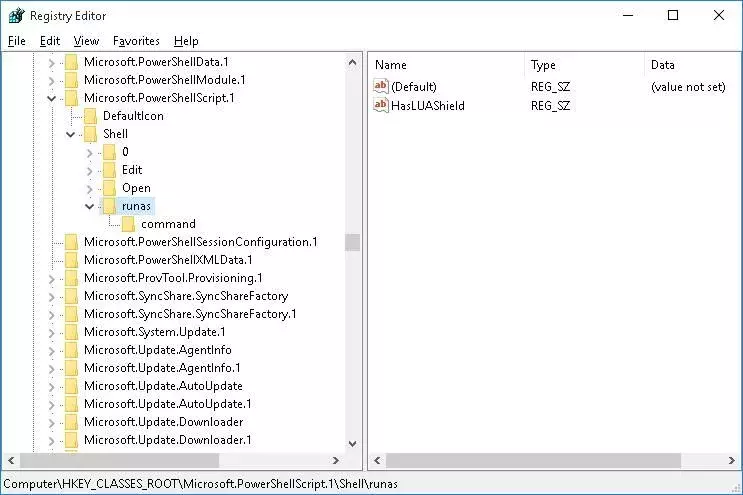Click the Shell key folder icon
Image resolution: width=743 pixels, height=495 pixels.
pos(91,134)
